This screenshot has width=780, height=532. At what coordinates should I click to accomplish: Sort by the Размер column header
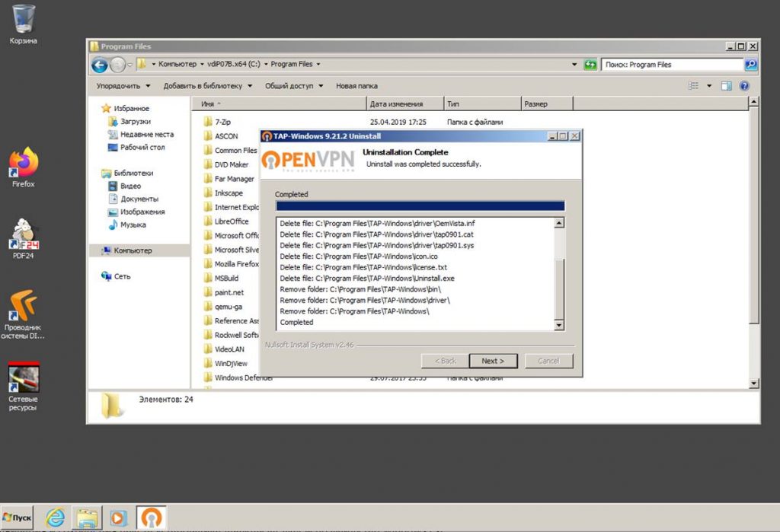pos(547,104)
